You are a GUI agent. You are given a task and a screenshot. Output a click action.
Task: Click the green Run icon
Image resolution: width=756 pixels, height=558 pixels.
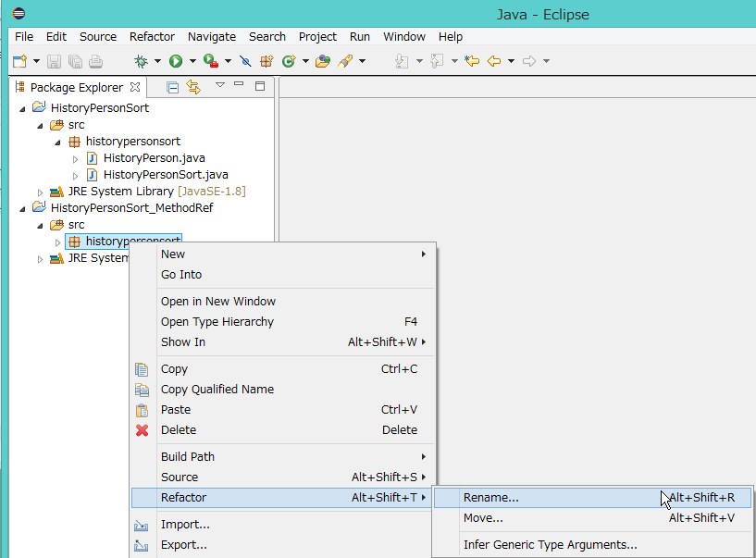[x=176, y=61]
